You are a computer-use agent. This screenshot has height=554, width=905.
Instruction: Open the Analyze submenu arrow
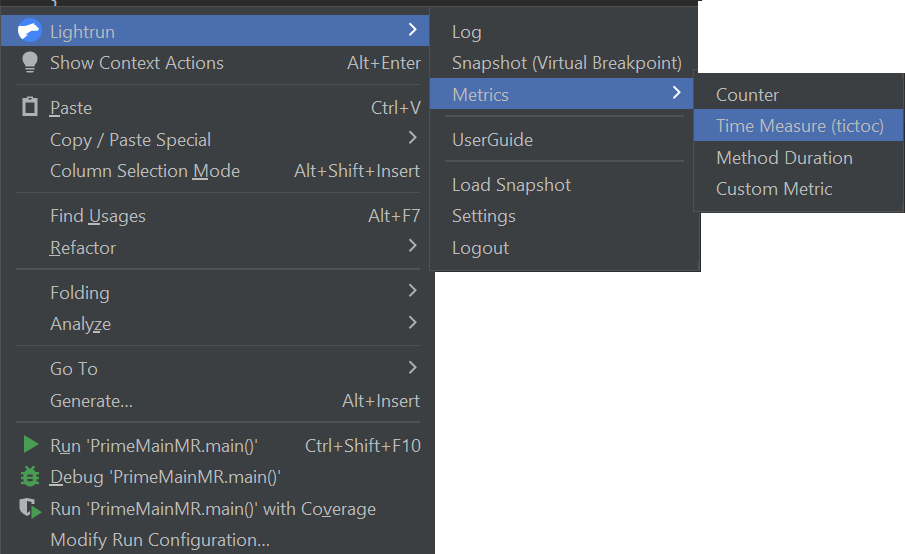tap(413, 322)
